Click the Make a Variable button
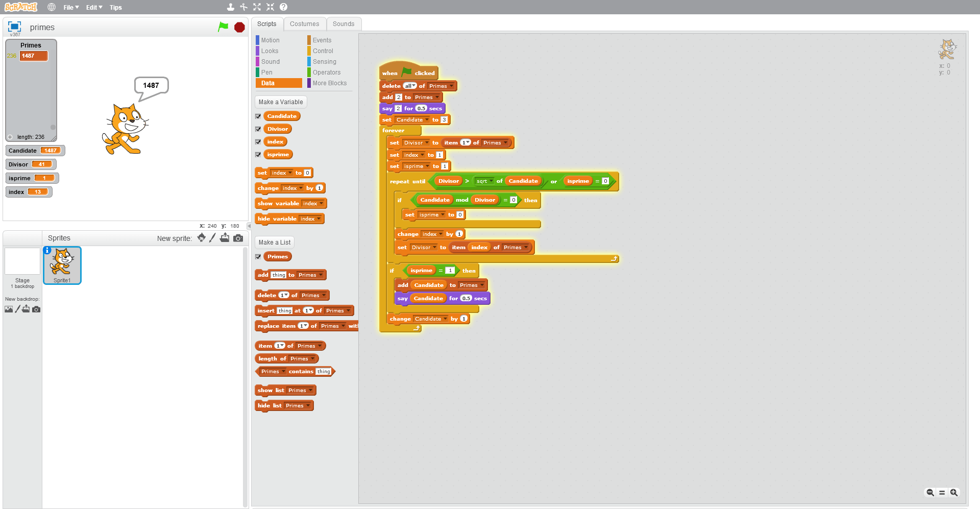 tap(280, 102)
